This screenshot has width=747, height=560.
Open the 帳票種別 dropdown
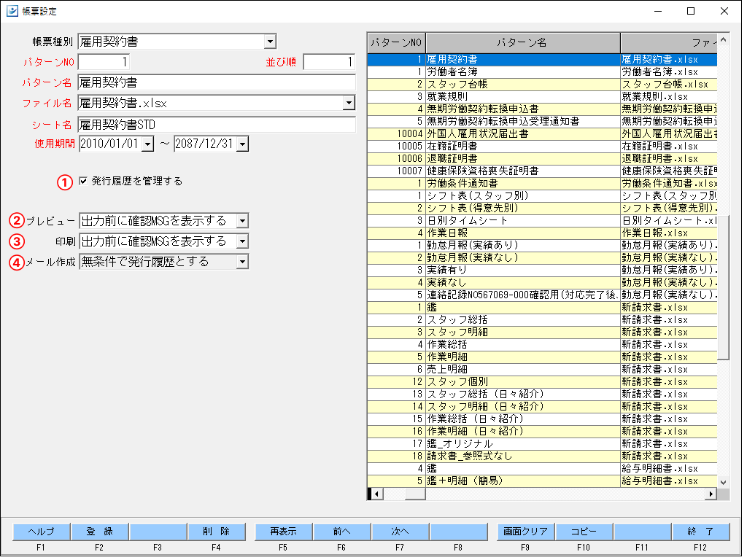pos(270,42)
